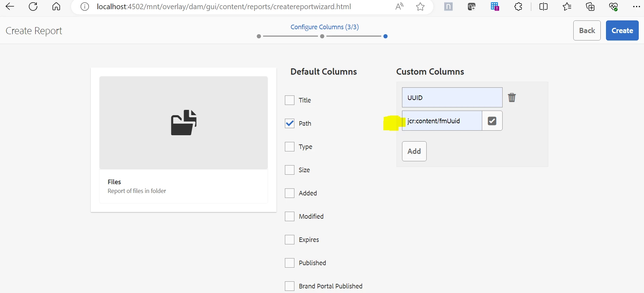The height and width of the screenshot is (293, 644).
Task: Click the browser refresh icon
Action: tap(33, 6)
